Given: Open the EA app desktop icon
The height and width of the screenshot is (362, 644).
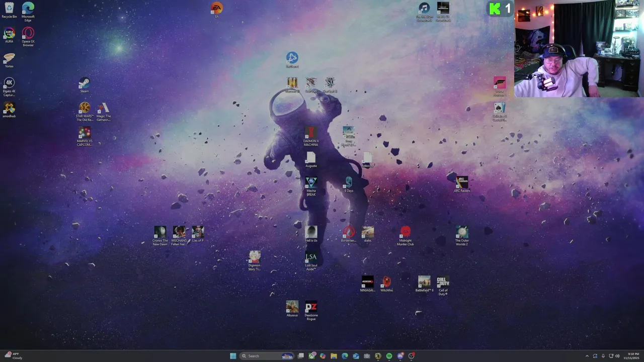Looking at the screenshot, I should coord(217,10).
